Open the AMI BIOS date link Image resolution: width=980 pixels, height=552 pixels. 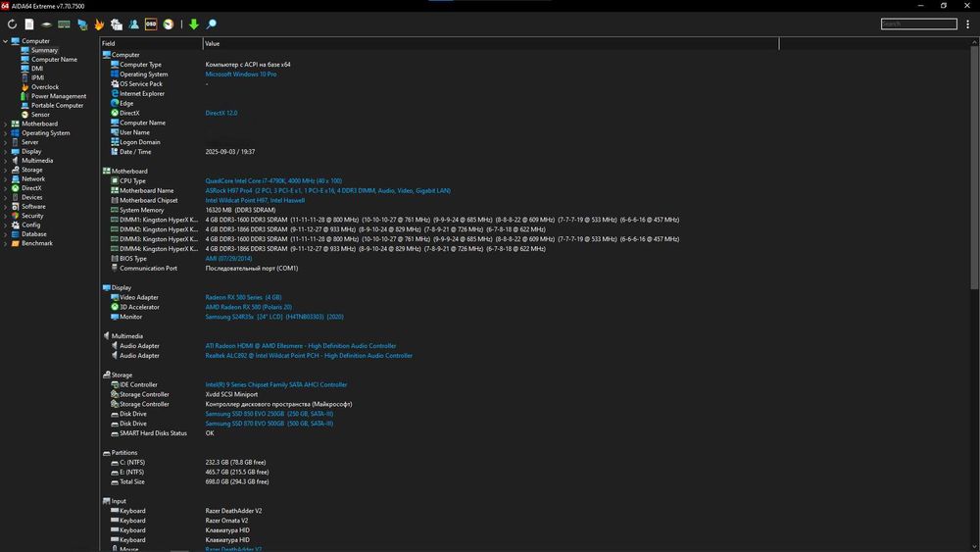(228, 258)
